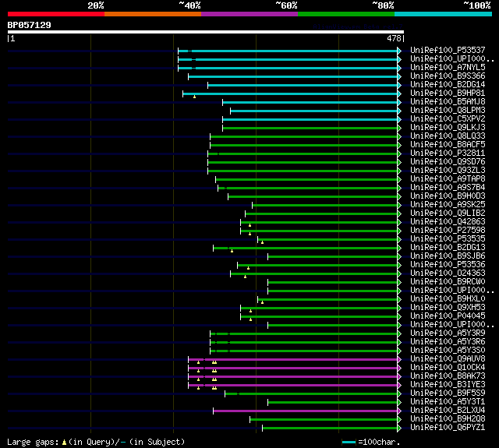
Task: Click the purple alignment bar for UniRef100_B2LXU4
Action: 306,411
